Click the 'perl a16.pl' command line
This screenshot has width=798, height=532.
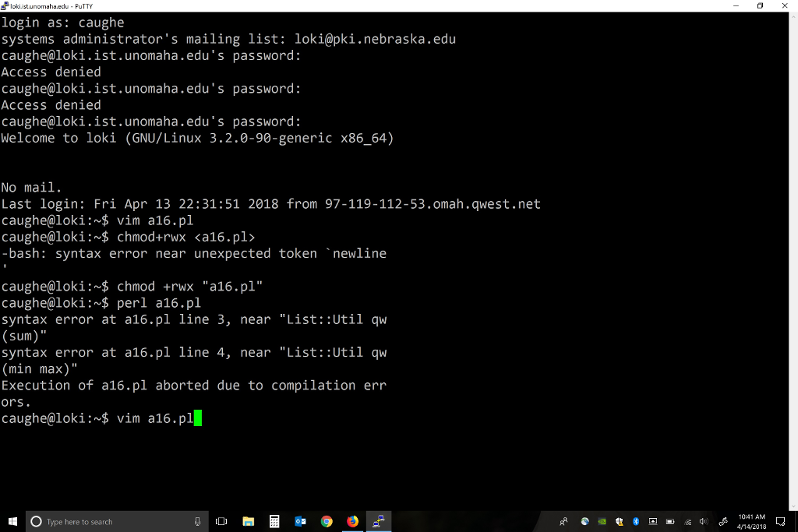pyautogui.click(x=101, y=303)
